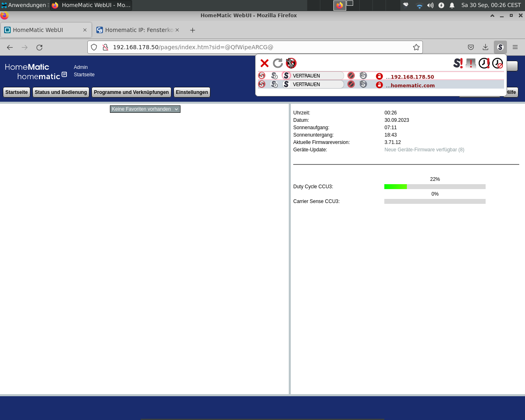Set homematic.com to default preset

tap(262, 84)
